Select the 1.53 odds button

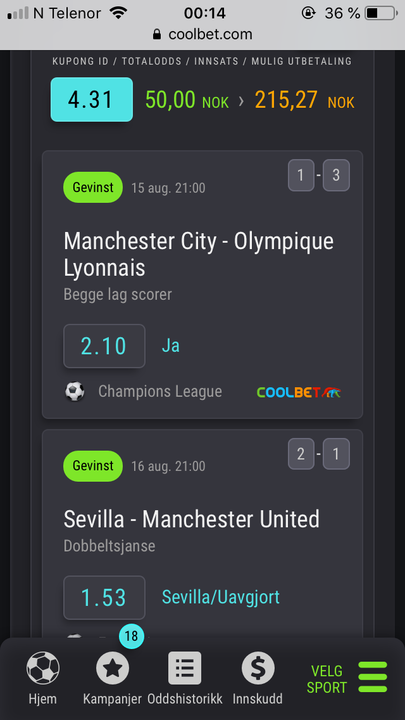(x=104, y=597)
